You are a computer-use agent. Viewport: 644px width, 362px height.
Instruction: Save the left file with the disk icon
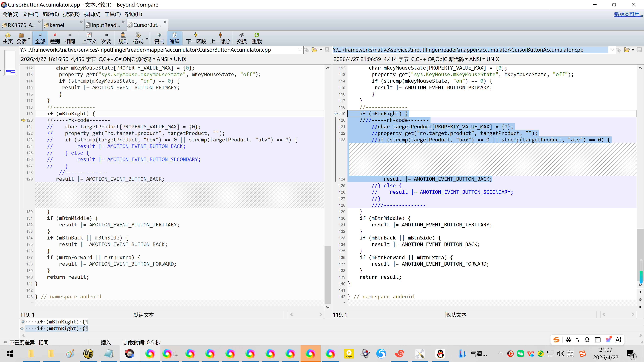click(x=327, y=50)
